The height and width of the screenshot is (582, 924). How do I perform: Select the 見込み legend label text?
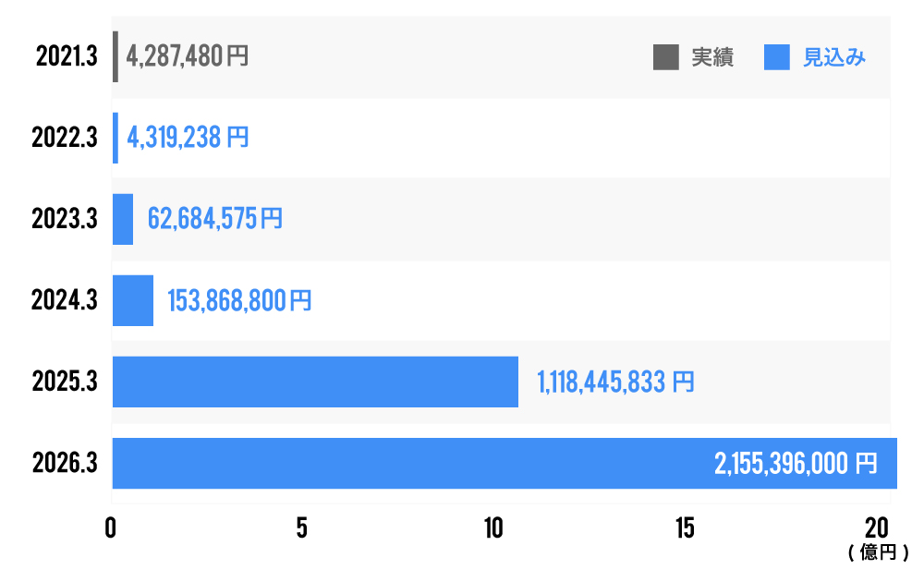(x=833, y=57)
